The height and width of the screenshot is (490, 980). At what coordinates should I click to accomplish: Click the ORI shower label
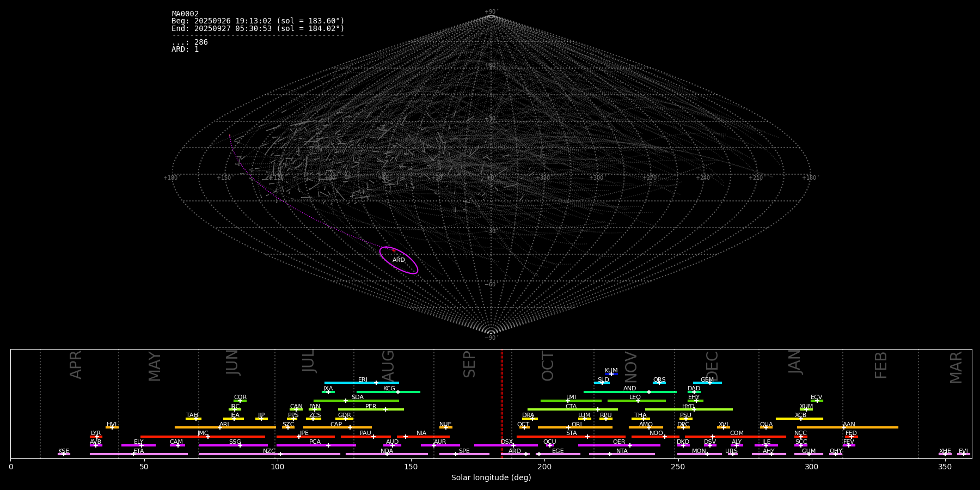click(577, 425)
